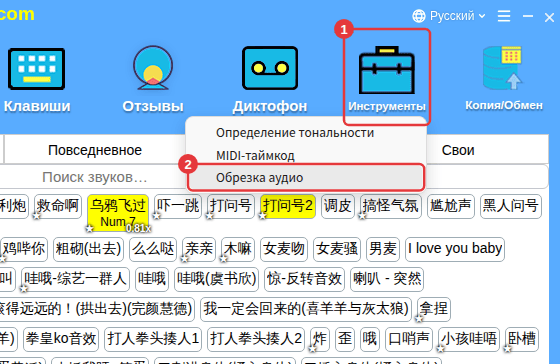560x364 pixels.
Task: Play the 亲亲 sound button
Action: pyautogui.click(x=199, y=249)
